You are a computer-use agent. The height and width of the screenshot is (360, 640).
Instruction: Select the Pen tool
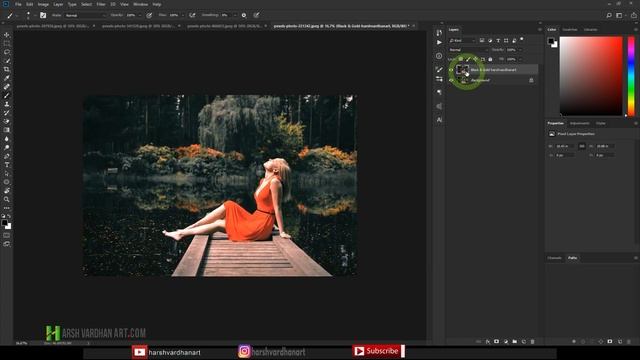7,156
